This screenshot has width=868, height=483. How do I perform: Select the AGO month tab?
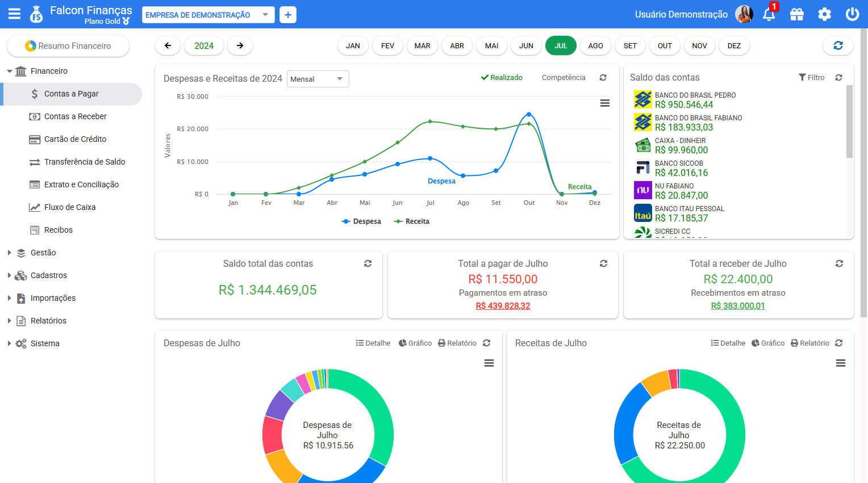pyautogui.click(x=595, y=46)
